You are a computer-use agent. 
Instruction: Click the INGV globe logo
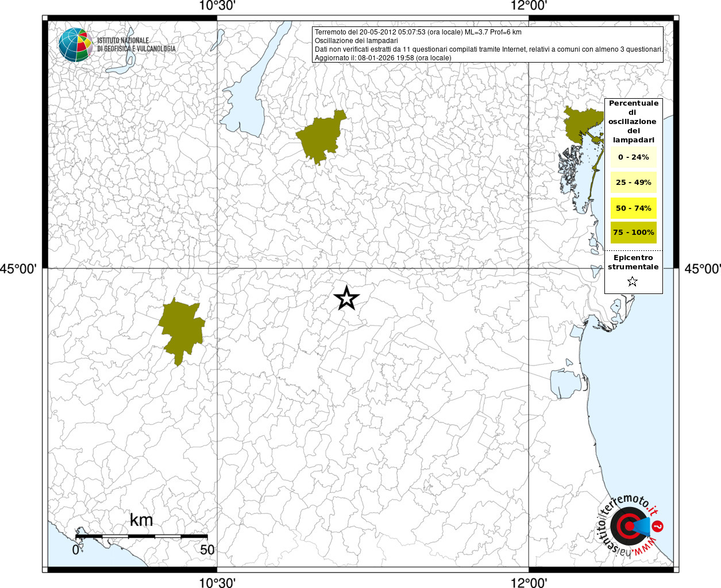click(75, 45)
